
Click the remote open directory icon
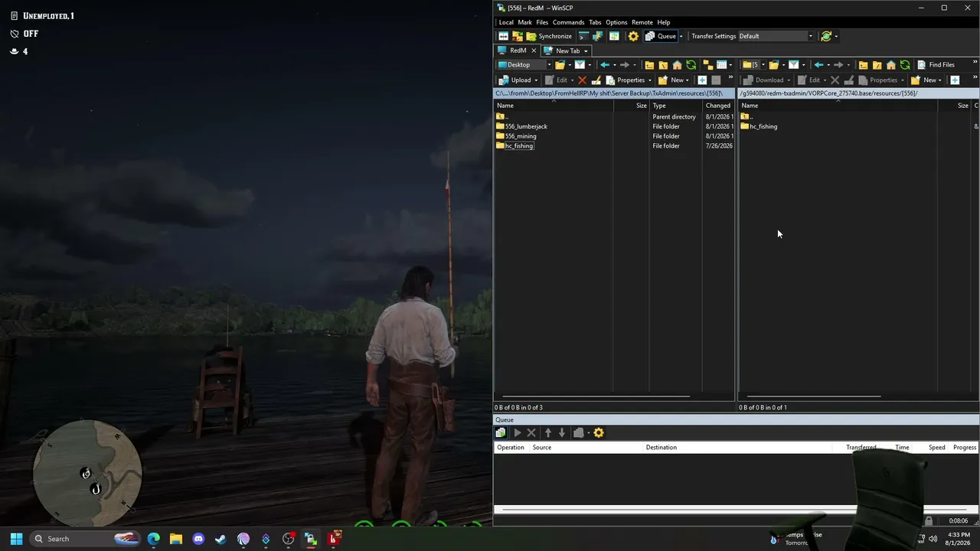[x=773, y=65]
